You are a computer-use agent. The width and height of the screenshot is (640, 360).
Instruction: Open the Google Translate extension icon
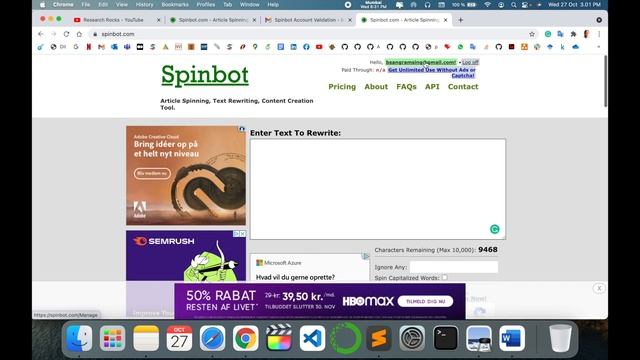point(560,34)
